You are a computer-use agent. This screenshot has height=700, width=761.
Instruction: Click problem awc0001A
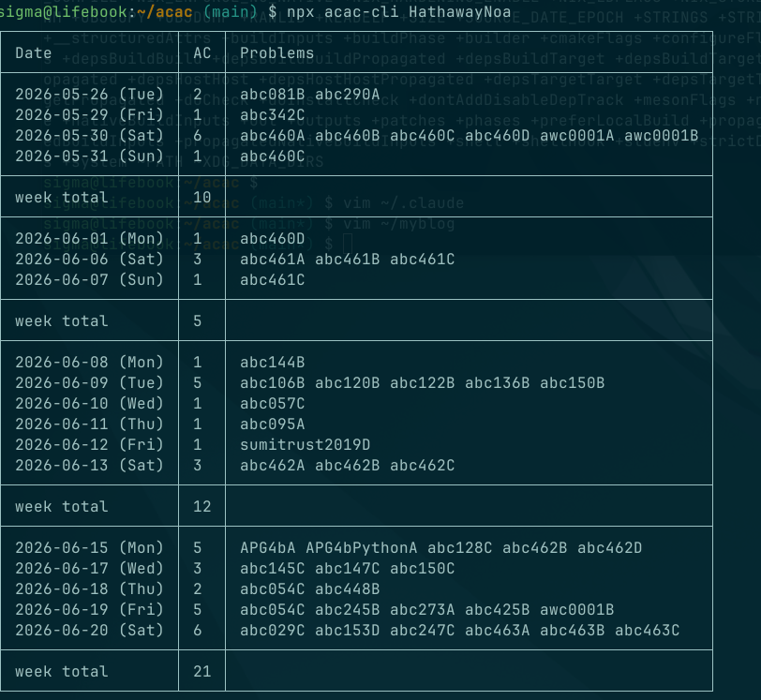577,136
